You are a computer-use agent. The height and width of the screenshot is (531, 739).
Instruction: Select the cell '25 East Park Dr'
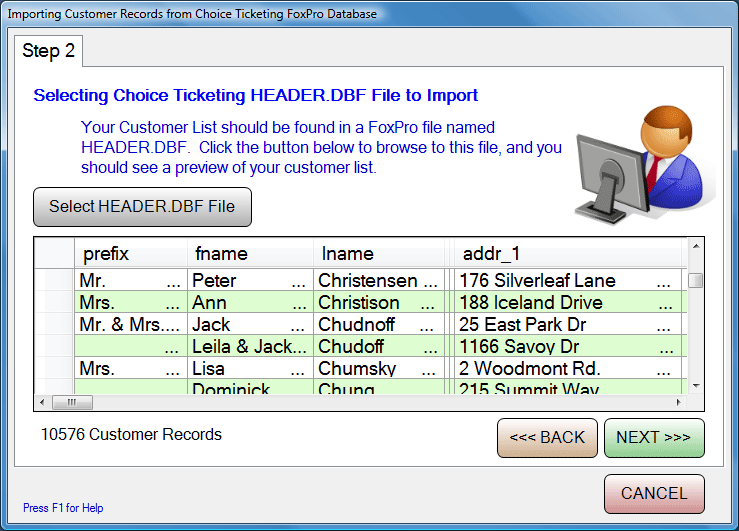click(x=567, y=325)
